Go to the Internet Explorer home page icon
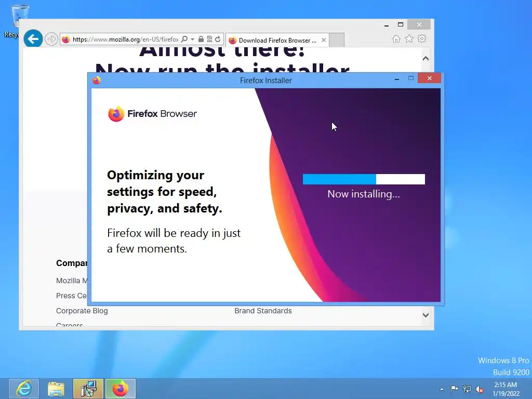The width and height of the screenshot is (532, 399). coord(396,39)
